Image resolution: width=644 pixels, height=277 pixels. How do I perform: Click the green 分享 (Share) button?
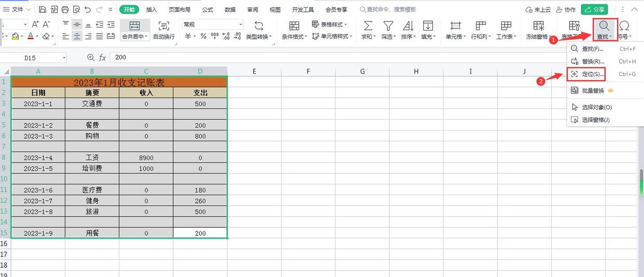[594, 9]
